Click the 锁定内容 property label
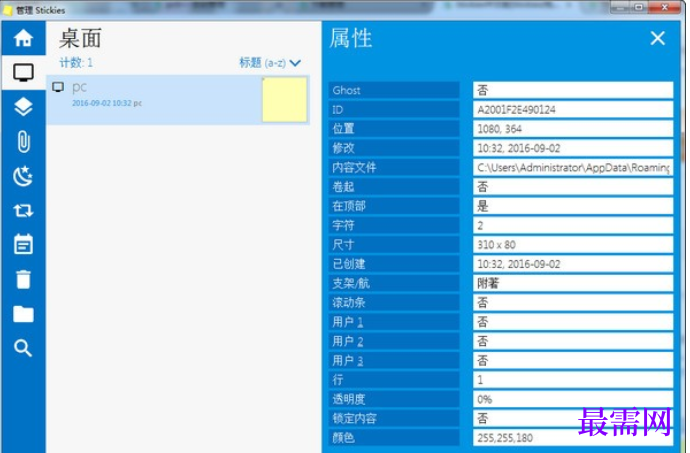Viewport: 690px width, 453px height. 394,418
